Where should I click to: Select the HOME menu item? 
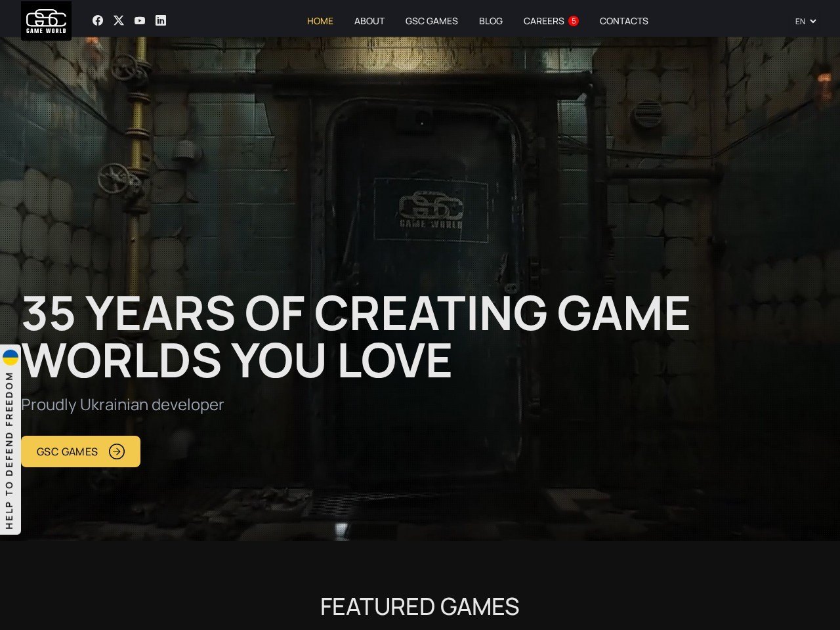[320, 21]
